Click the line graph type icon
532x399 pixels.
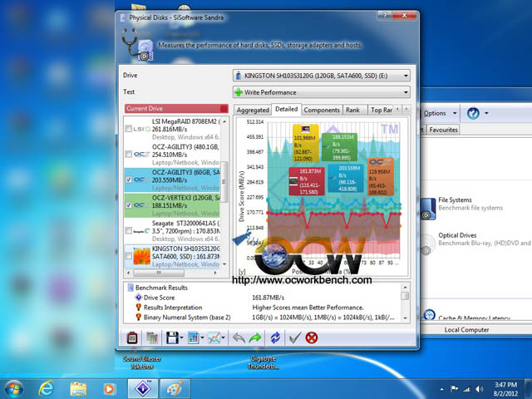pyautogui.click(x=214, y=338)
